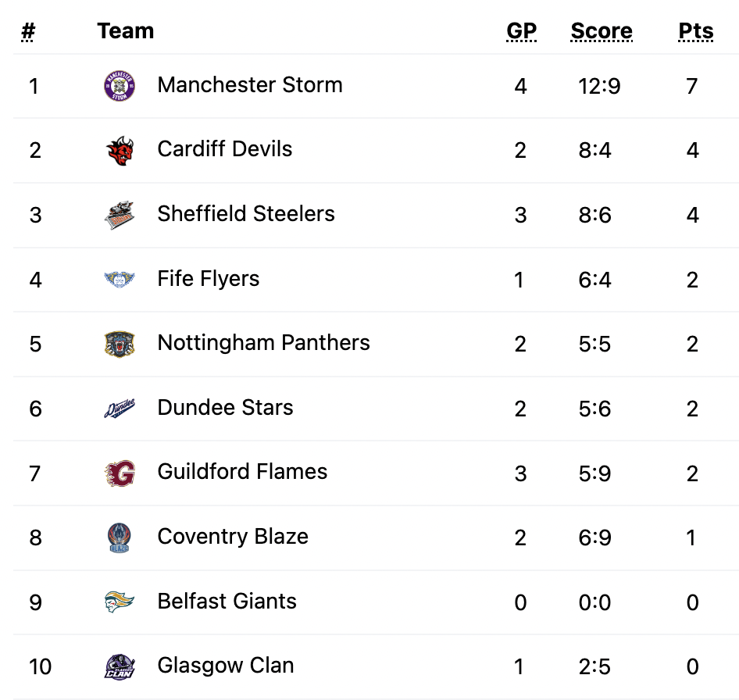
Task: Click the Coventry Blaze logo
Action: pyautogui.click(x=120, y=537)
